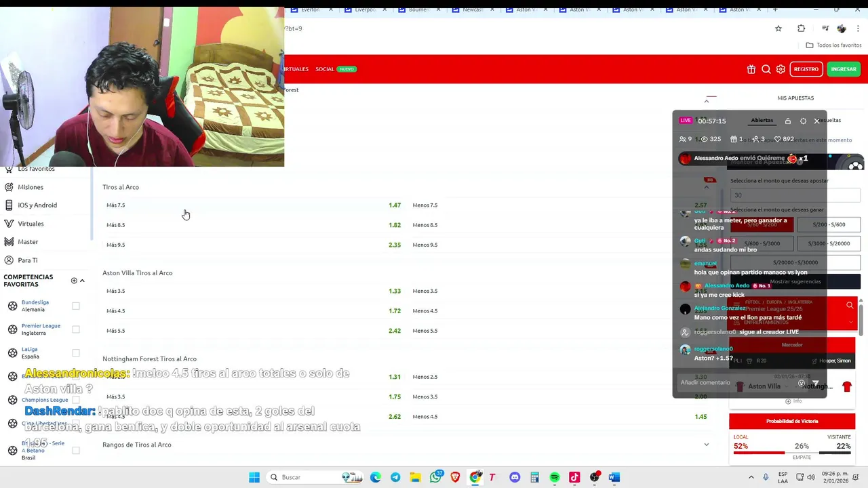Screen dimensions: 868x488
Task: Open the Social menu in the red header
Action: coord(325,69)
